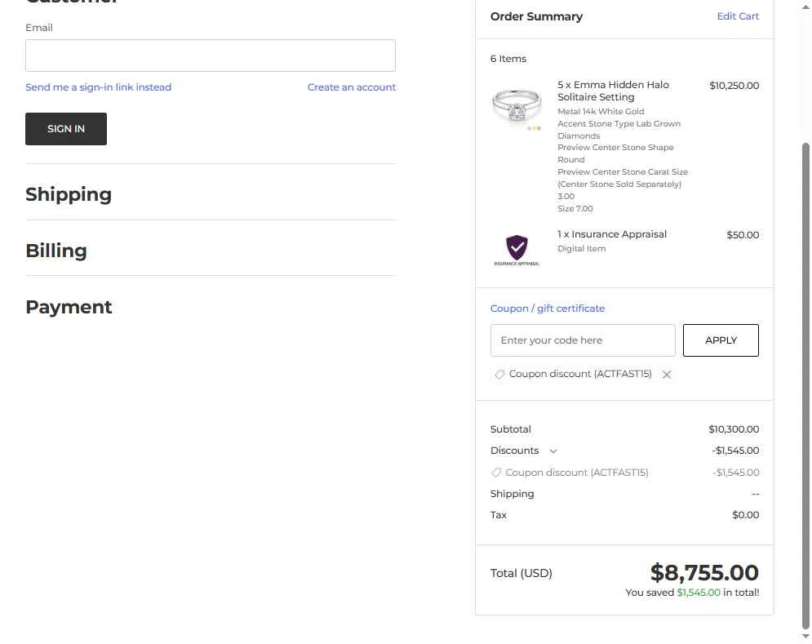Remove the ACTFAST15 coupon with the X icon
The image size is (812, 644).
[x=667, y=375]
